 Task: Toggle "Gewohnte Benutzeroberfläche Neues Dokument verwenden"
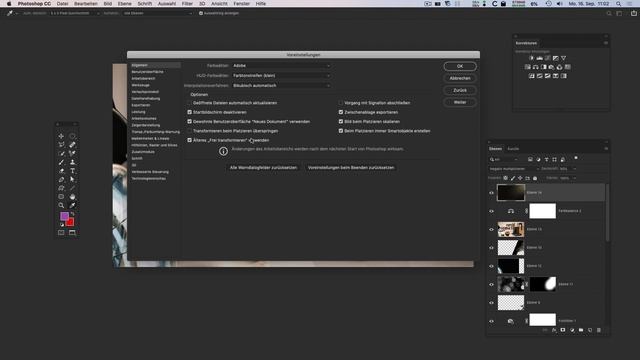pyautogui.click(x=189, y=122)
